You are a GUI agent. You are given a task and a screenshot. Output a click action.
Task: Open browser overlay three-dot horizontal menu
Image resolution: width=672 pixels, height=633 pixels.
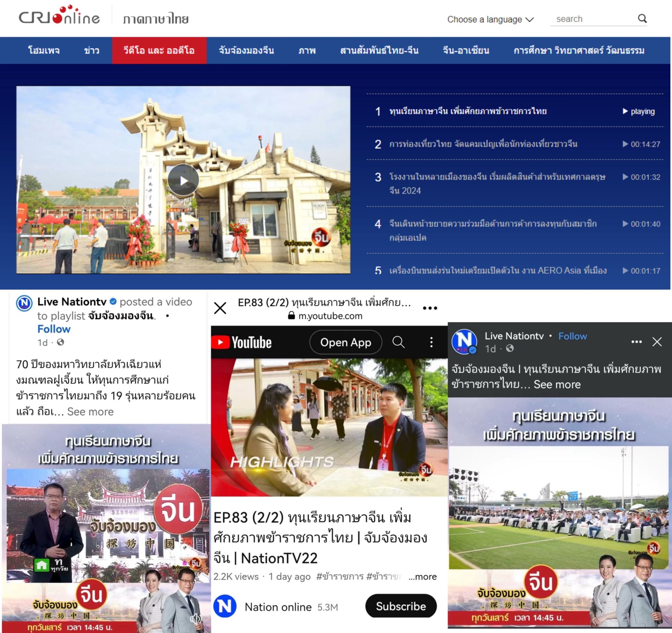pos(430,308)
